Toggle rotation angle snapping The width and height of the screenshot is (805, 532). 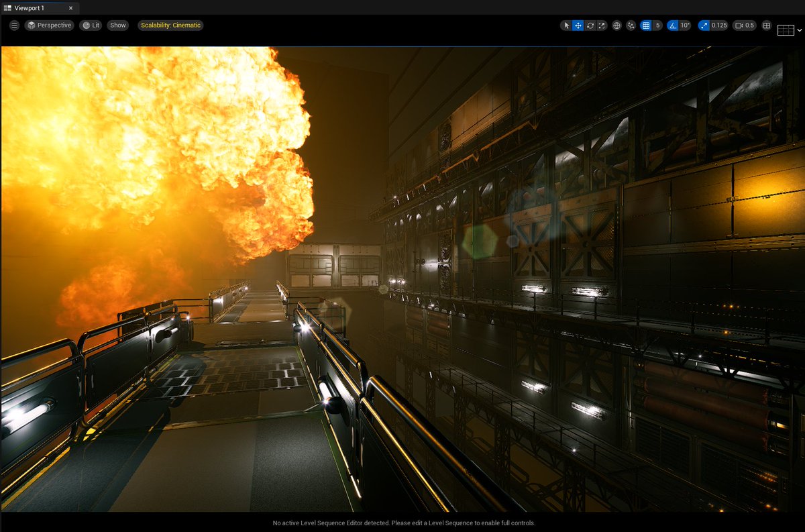[672, 25]
